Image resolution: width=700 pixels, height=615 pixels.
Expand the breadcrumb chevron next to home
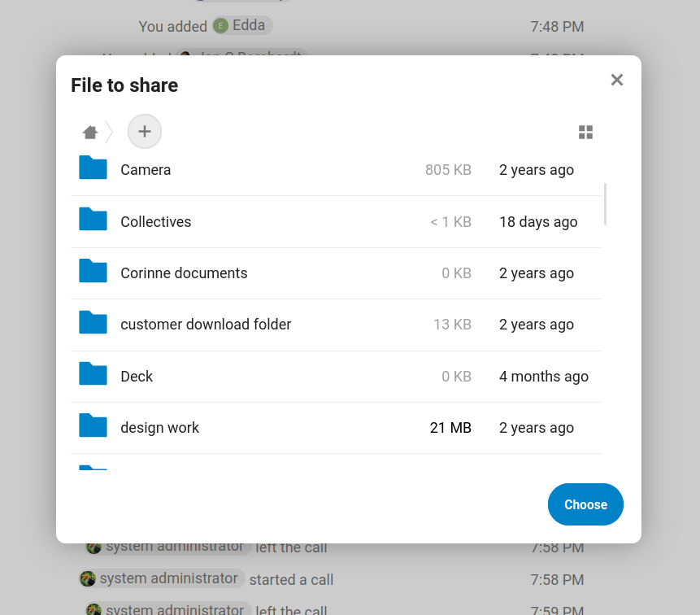108,131
